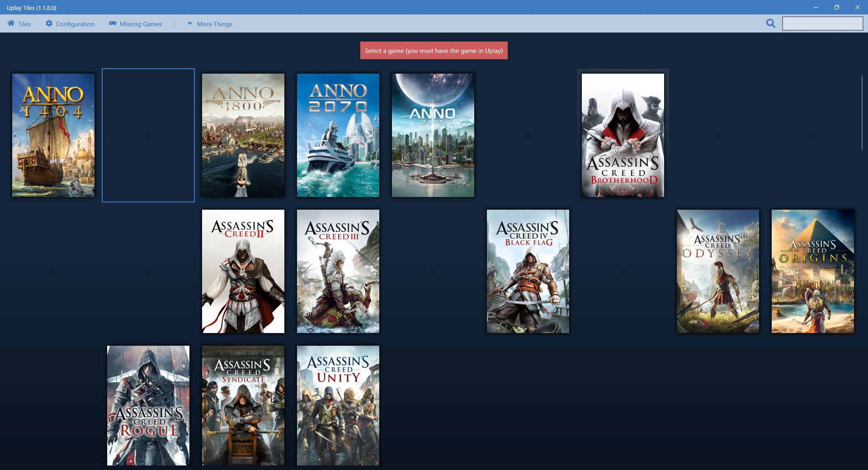Screen dimensions: 868x470
Task: Select Assassin's Creed Brotherhood tile
Action: [623, 135]
